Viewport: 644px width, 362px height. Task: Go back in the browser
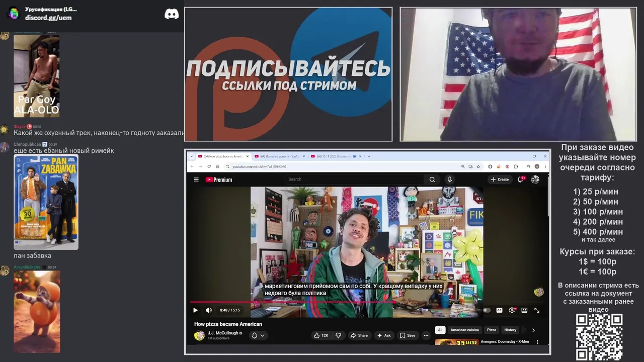tap(192, 166)
